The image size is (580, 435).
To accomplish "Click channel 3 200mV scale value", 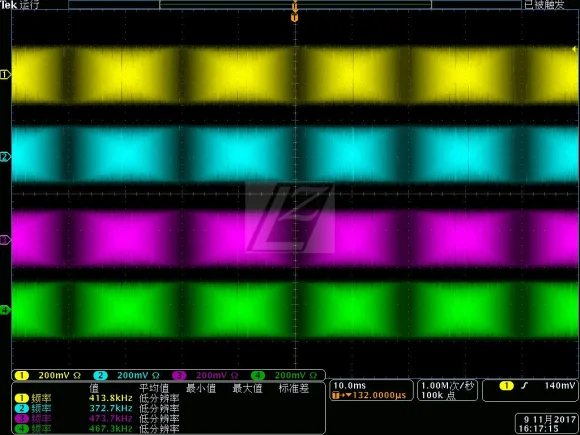I will point(212,375).
